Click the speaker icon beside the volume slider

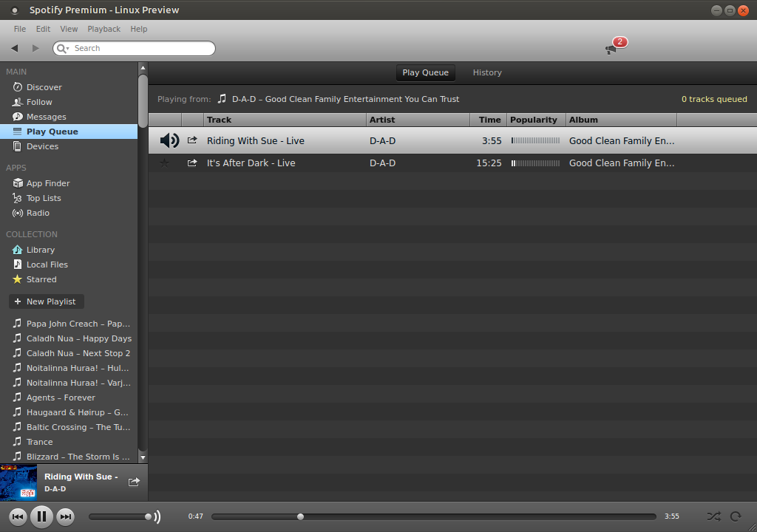[157, 516]
